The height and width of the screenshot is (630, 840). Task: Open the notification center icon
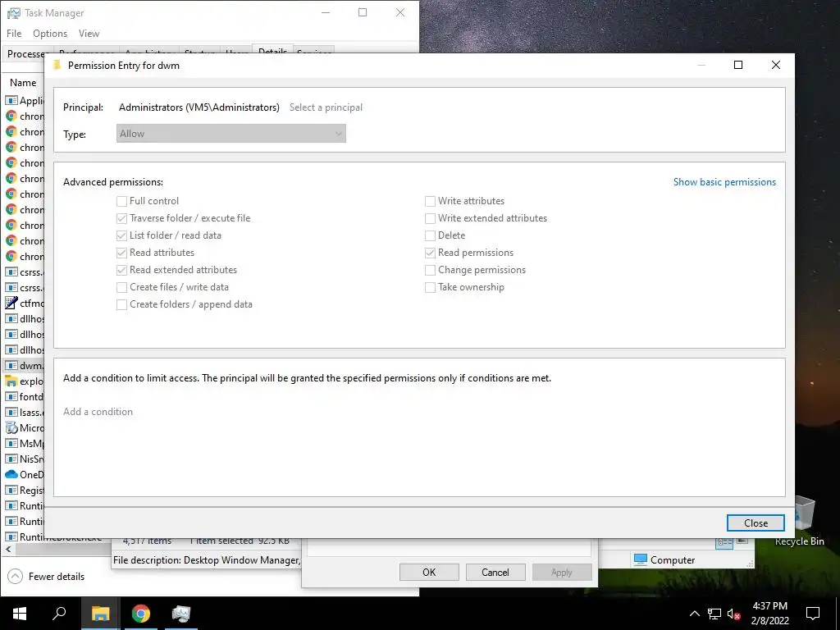(x=813, y=614)
